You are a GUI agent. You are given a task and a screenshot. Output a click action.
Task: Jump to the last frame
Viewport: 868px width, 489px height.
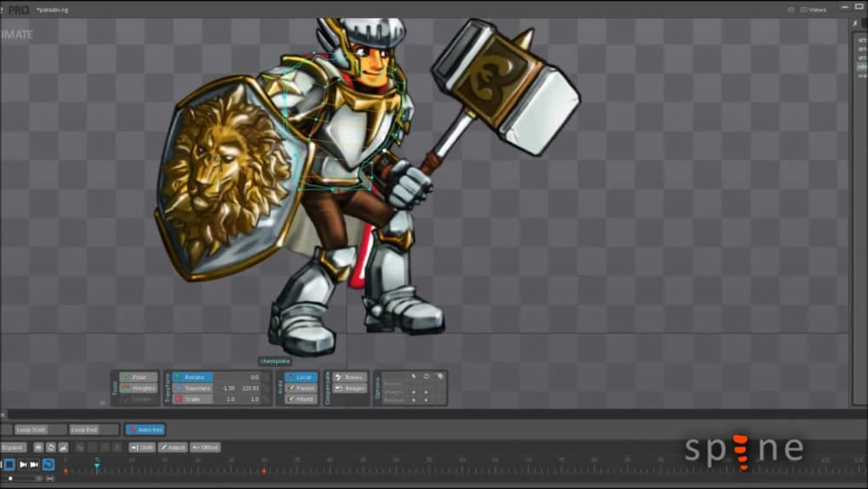point(35,465)
